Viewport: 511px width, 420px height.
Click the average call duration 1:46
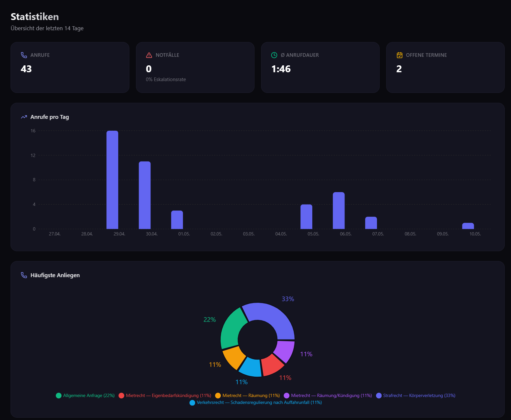[x=281, y=69]
